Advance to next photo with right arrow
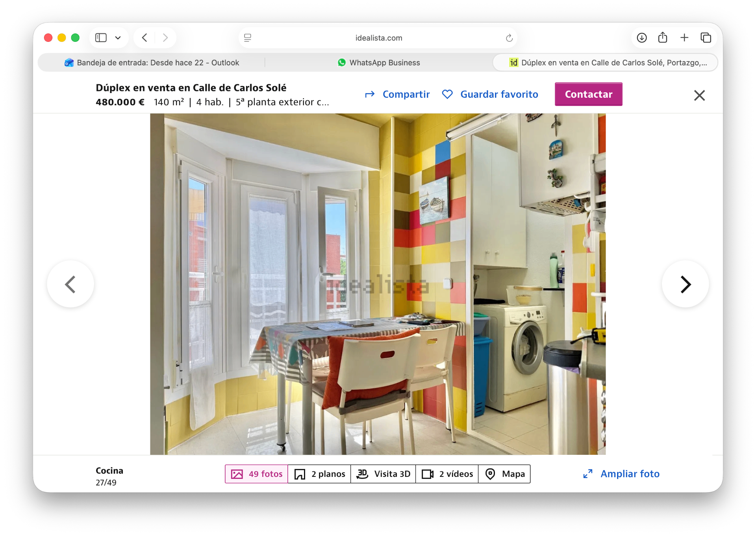Image resolution: width=756 pixels, height=536 pixels. coord(685,284)
